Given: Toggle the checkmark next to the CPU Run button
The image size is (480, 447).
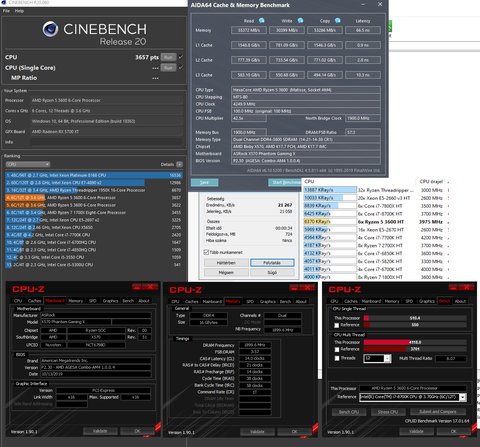Looking at the screenshot, I should click(x=181, y=57).
